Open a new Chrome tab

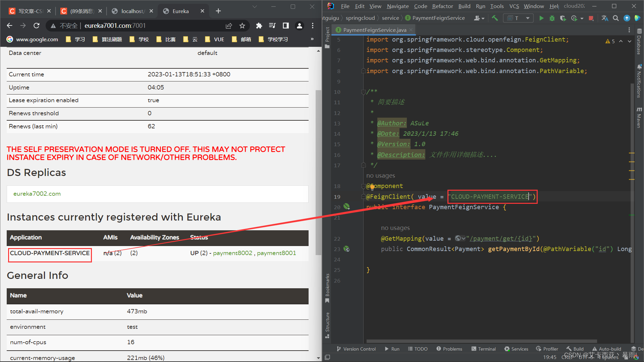click(x=218, y=11)
